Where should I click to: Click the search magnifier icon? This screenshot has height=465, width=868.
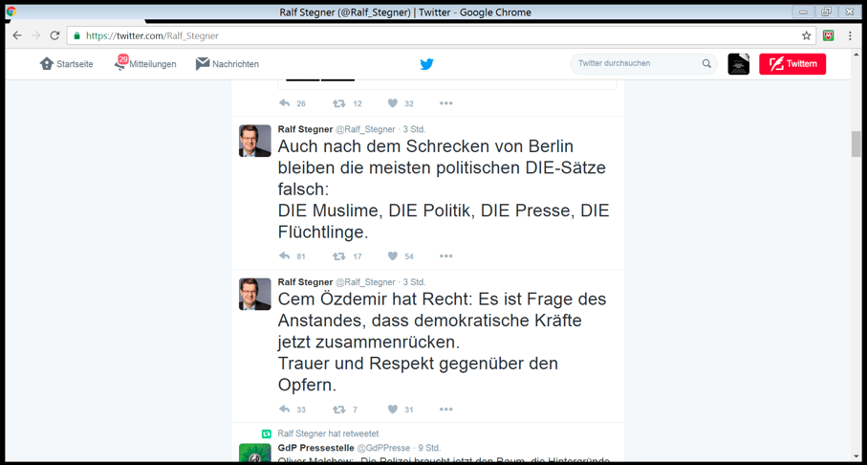point(706,64)
